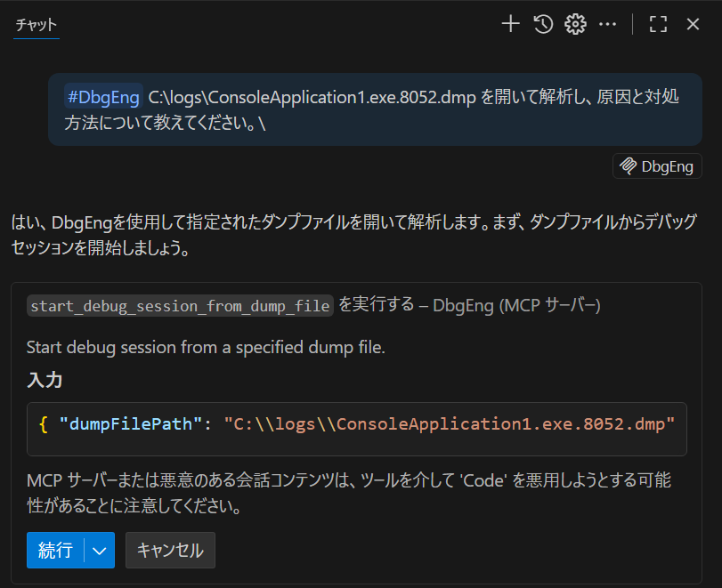
Task: Click the MCP サーバー warning text
Action: [x=349, y=493]
